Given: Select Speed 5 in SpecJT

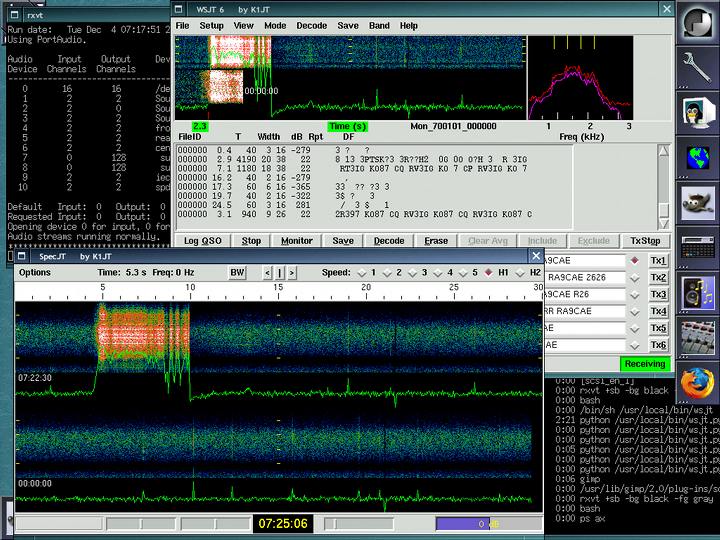Looking at the screenshot, I should click(463, 273).
